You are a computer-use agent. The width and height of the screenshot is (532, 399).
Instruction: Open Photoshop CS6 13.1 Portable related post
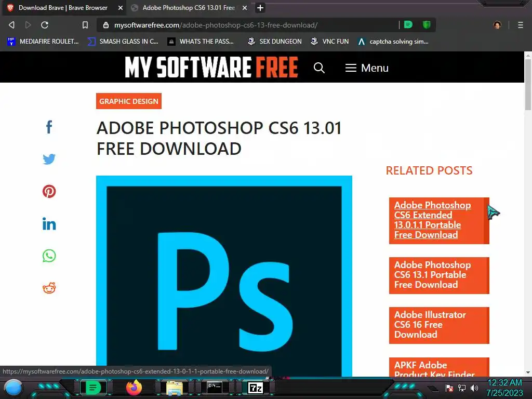tap(439, 275)
